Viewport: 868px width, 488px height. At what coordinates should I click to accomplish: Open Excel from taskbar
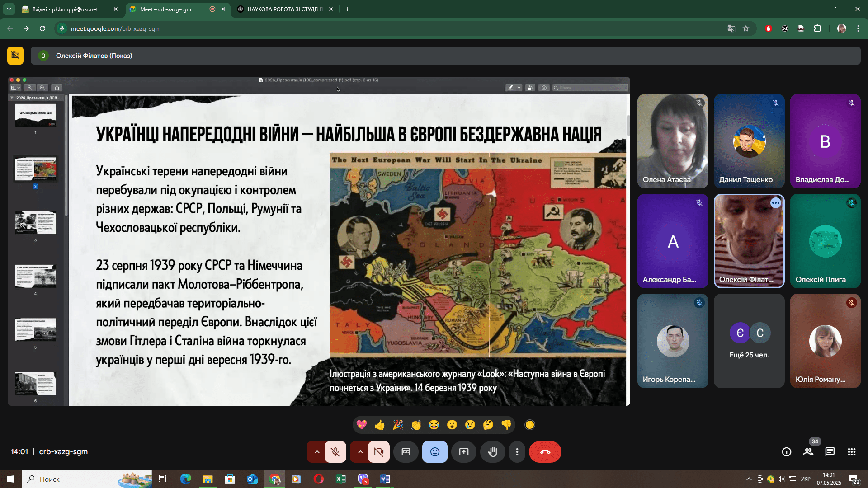(341, 479)
